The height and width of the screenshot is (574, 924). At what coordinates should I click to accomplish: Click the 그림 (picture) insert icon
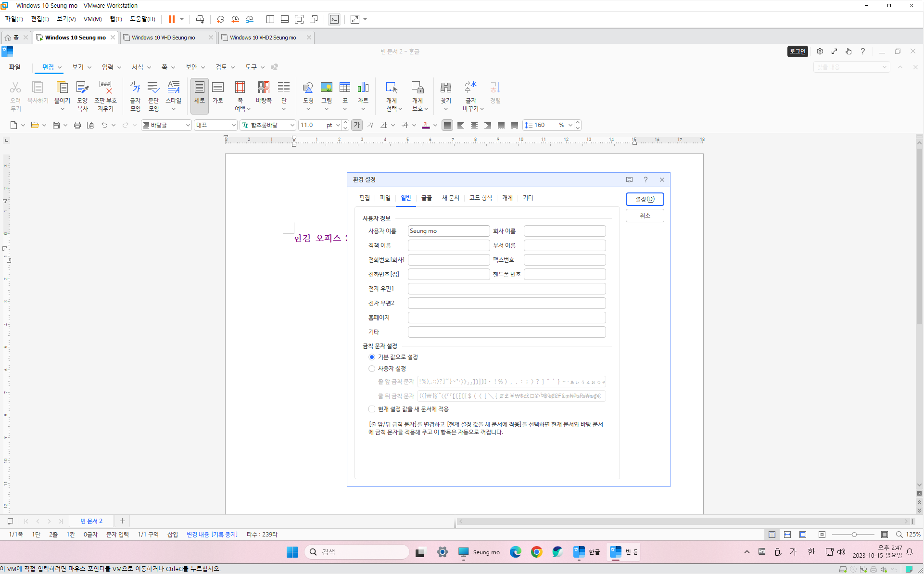(326, 92)
